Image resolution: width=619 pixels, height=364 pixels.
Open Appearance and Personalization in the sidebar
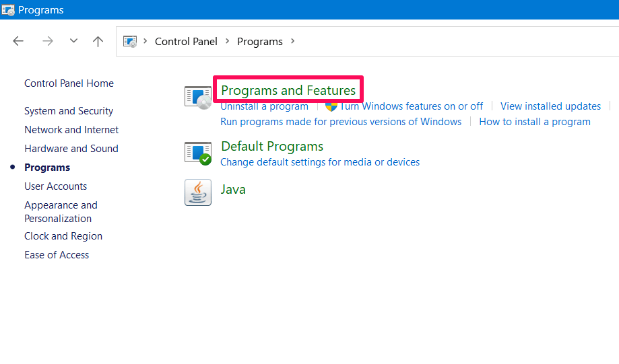61,212
